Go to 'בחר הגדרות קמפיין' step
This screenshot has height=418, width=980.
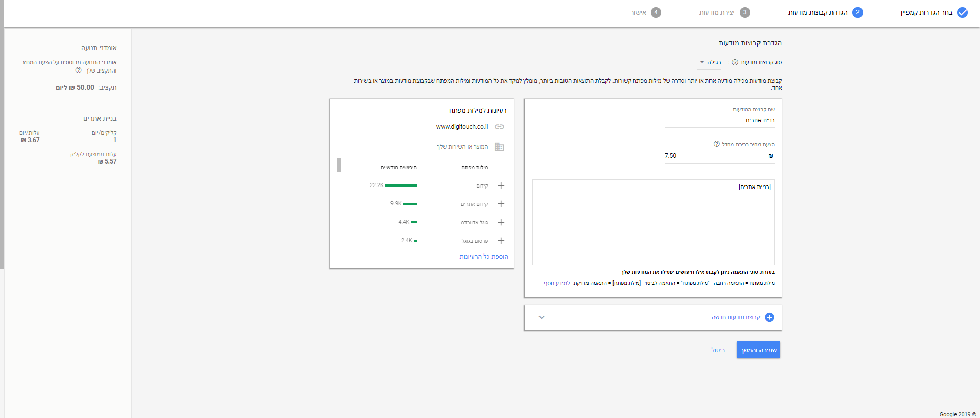(x=926, y=13)
